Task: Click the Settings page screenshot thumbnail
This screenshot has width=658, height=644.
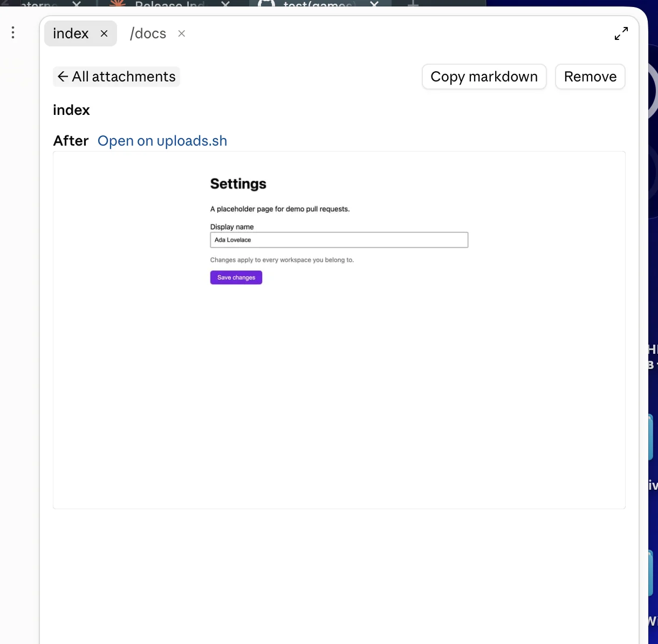Action: [x=339, y=330]
